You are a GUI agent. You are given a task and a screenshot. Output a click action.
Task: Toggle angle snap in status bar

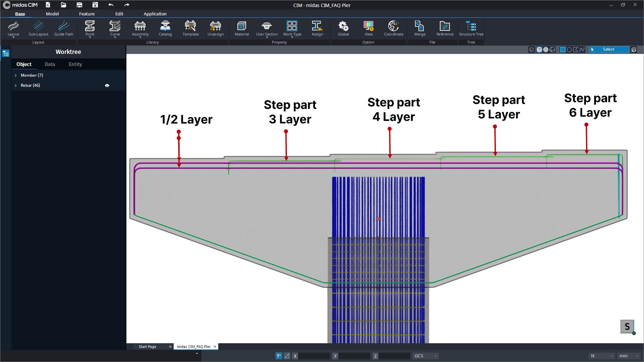287,356
